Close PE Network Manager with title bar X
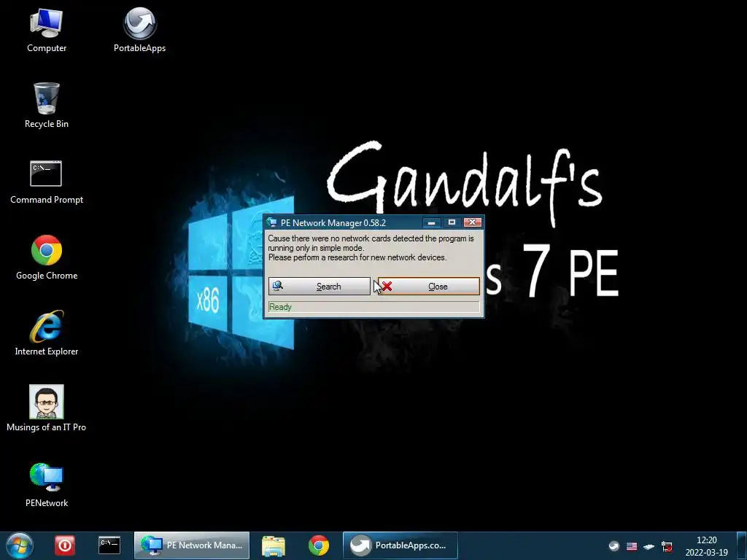 [x=472, y=222]
